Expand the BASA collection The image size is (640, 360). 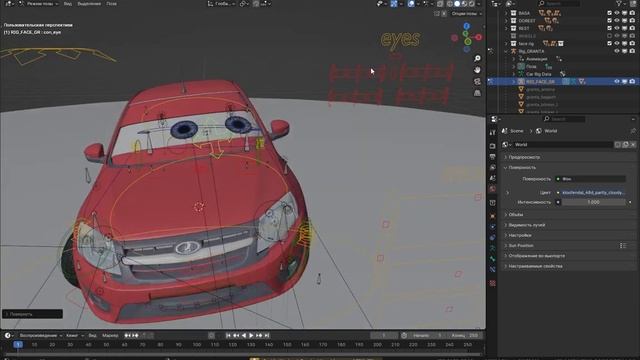[x=507, y=13]
